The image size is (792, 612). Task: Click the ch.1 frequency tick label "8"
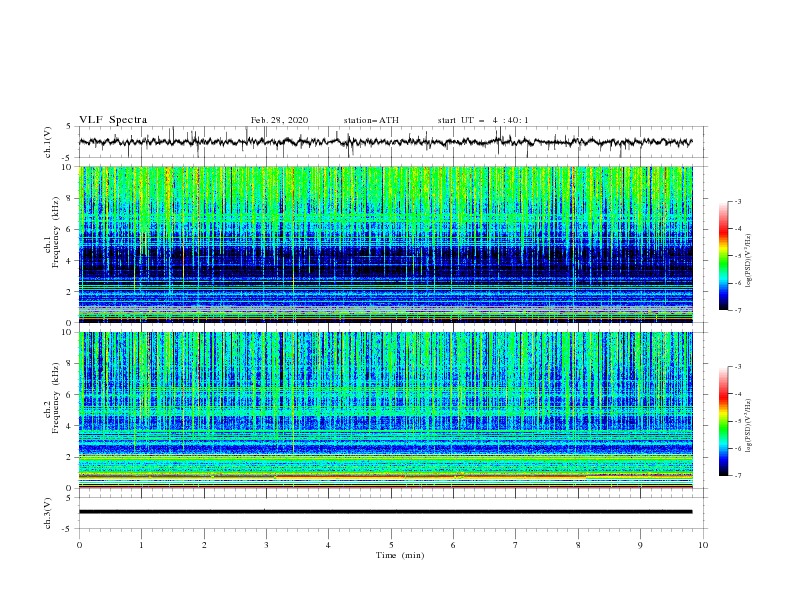[x=70, y=198]
